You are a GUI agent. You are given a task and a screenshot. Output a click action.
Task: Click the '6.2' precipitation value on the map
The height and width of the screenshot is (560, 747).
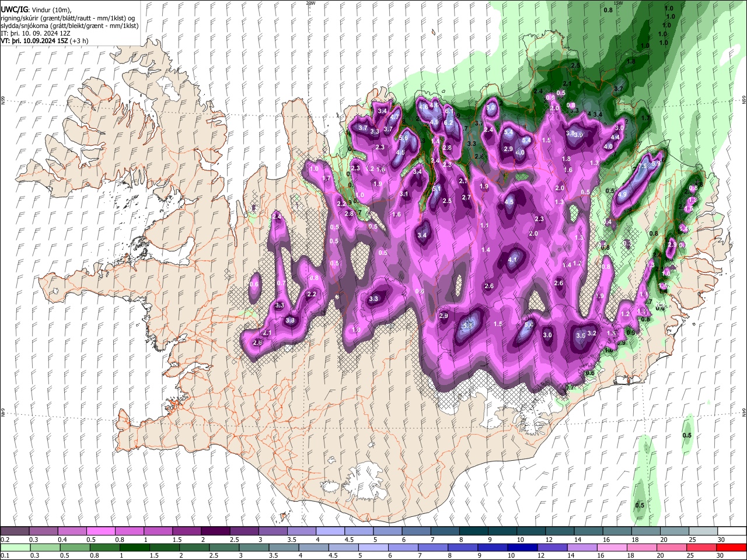coord(448,123)
